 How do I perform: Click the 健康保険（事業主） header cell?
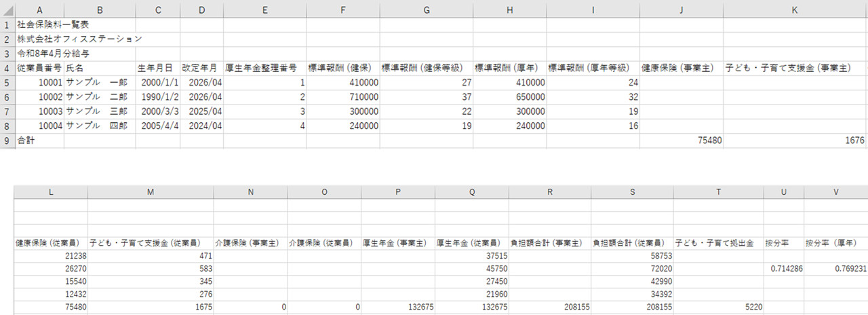tap(681, 68)
